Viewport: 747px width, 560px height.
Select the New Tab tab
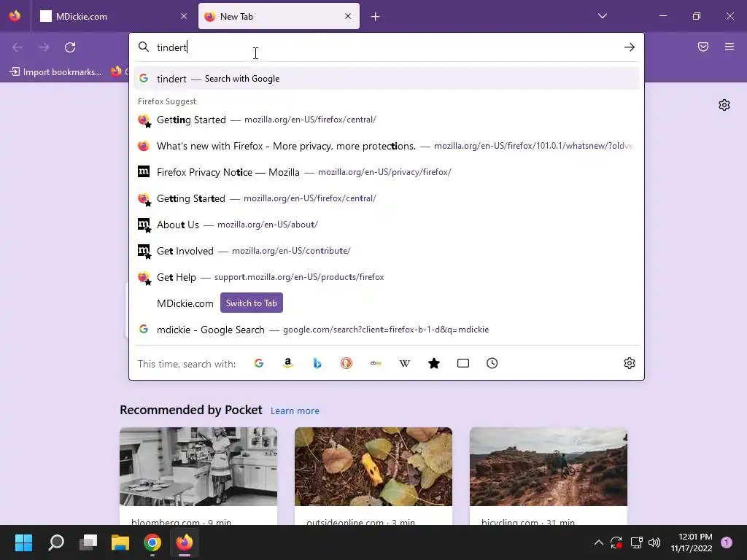point(279,16)
